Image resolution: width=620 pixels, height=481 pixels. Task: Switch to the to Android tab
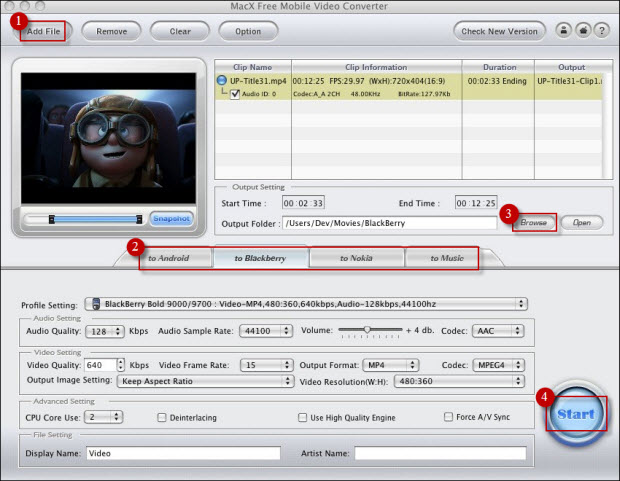coord(168,258)
